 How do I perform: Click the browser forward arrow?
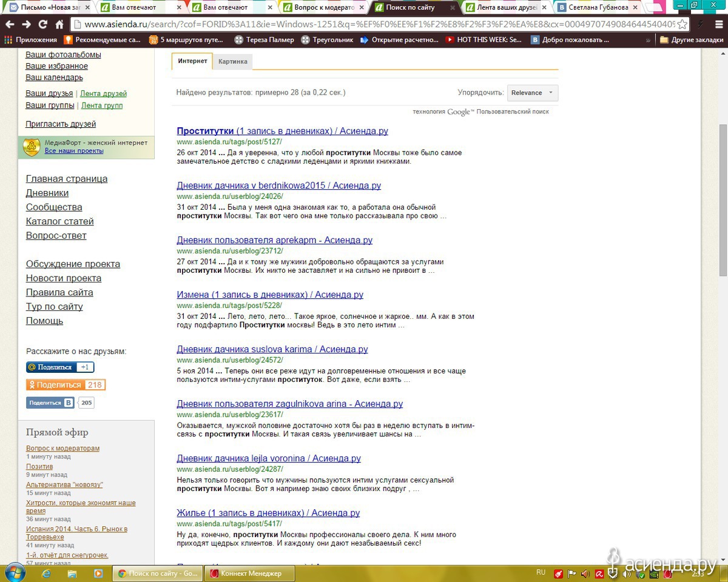coord(26,24)
